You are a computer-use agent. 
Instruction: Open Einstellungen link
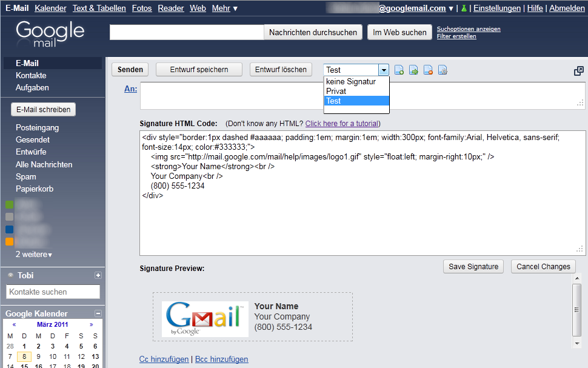[x=497, y=8]
